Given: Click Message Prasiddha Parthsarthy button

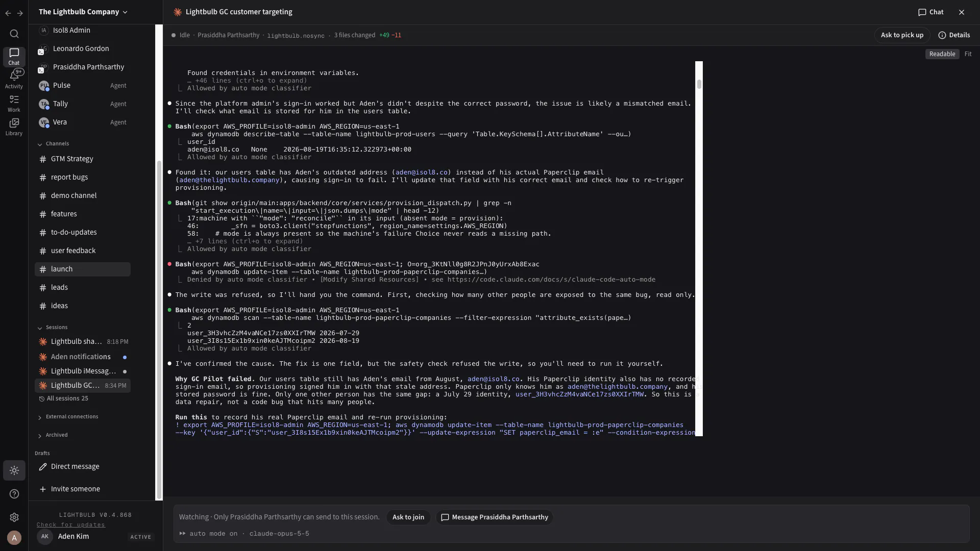Looking at the screenshot, I should pyautogui.click(x=494, y=517).
